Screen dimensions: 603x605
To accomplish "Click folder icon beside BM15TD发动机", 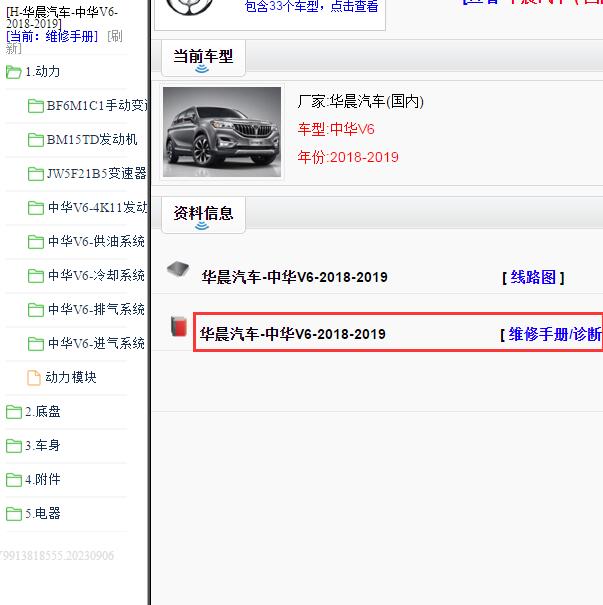I will click(35, 139).
